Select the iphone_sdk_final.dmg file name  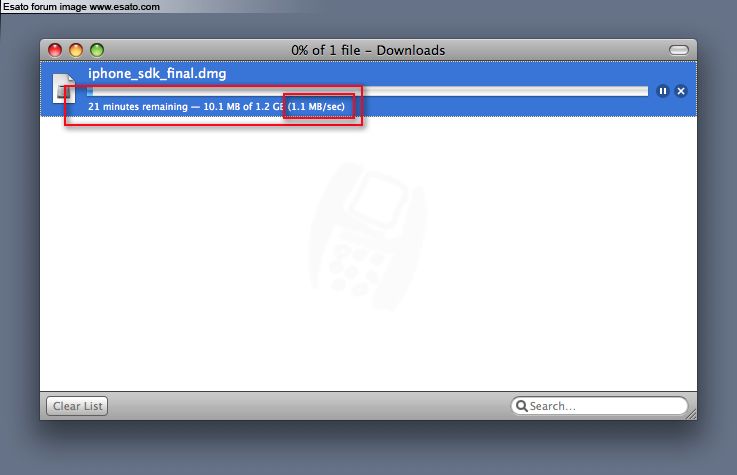(157, 74)
